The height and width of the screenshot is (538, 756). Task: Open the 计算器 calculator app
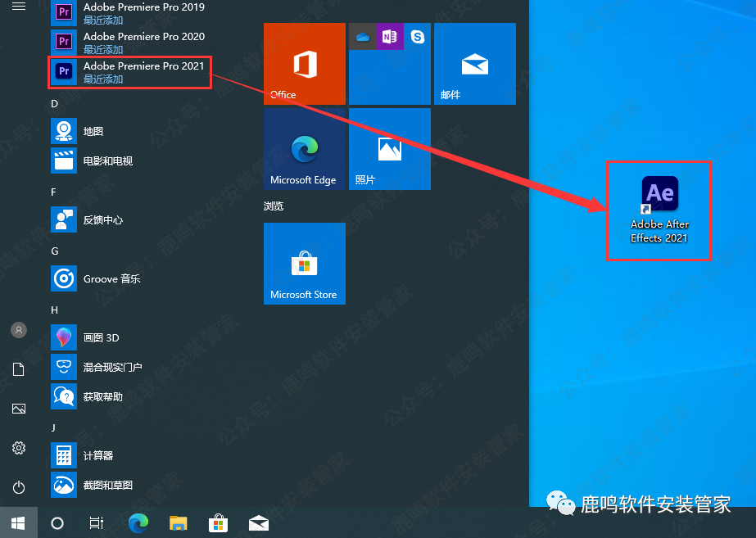pos(98,455)
